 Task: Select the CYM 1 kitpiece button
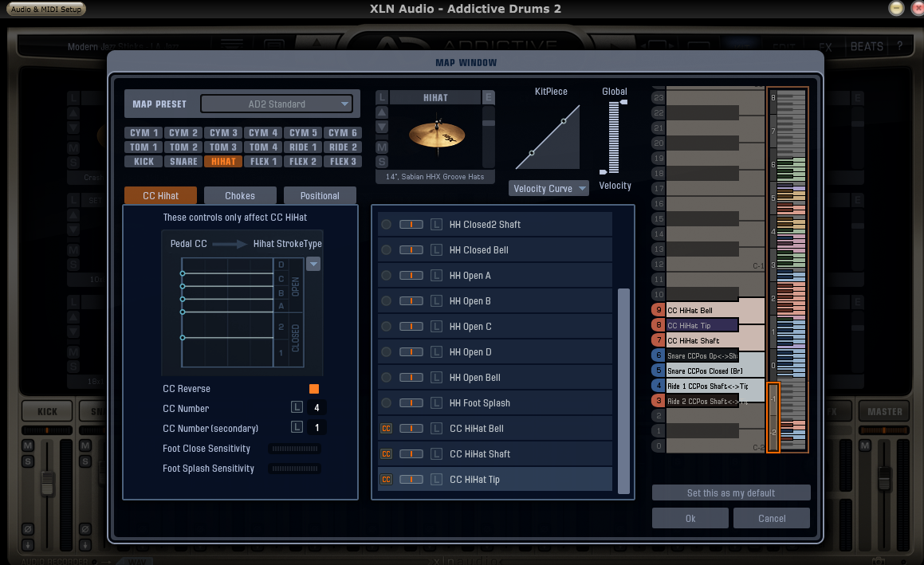[x=144, y=133]
